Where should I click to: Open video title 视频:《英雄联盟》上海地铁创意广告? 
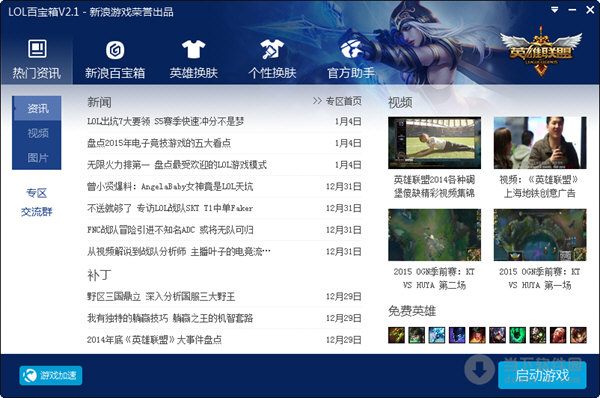[x=540, y=186]
